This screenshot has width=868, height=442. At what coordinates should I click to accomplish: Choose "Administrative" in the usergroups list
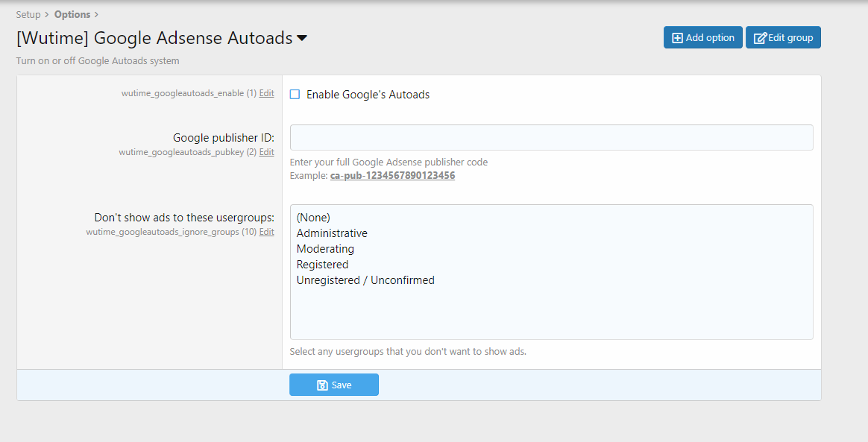(332, 233)
